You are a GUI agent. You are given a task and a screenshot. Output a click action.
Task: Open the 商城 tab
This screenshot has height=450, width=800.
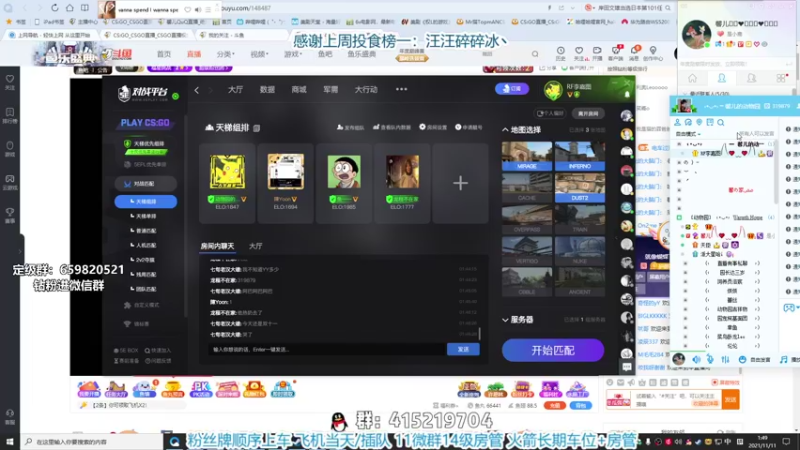[299, 89]
